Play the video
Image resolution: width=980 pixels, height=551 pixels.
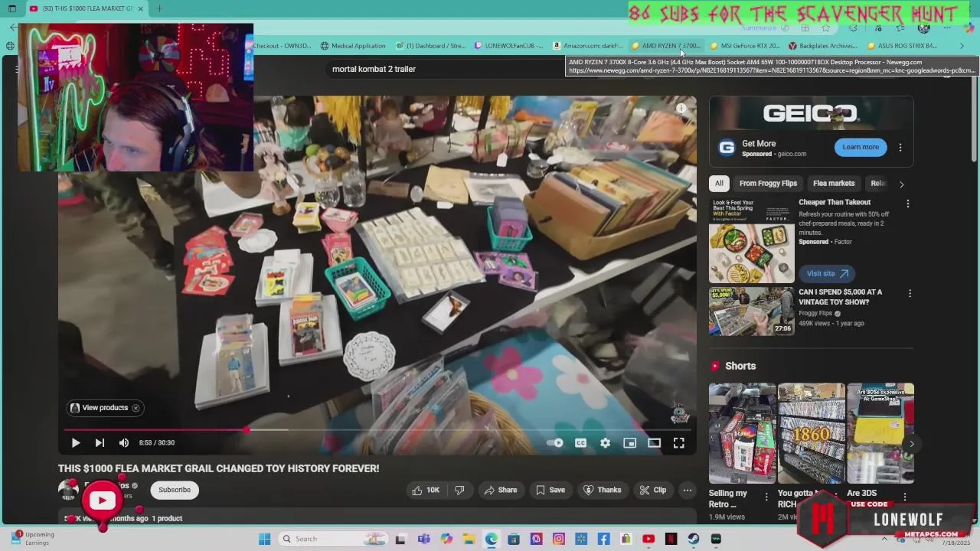75,443
